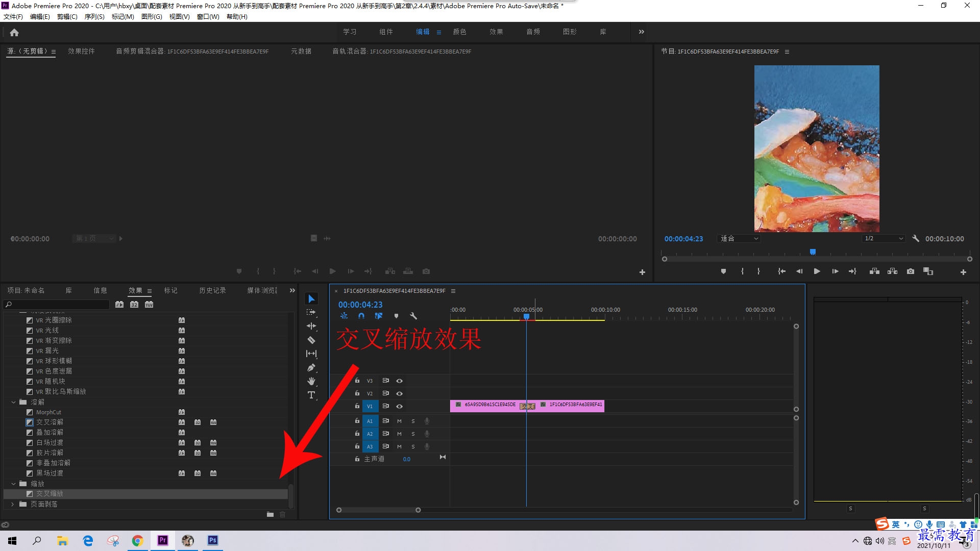Viewport: 980px width, 551px height.
Task: Mute audio track A1
Action: pyautogui.click(x=399, y=421)
